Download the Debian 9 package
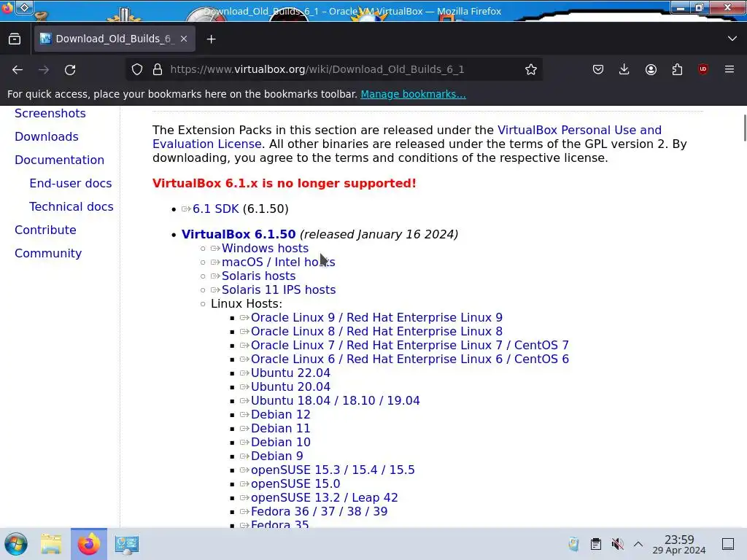The width and height of the screenshot is (747, 560). click(276, 456)
